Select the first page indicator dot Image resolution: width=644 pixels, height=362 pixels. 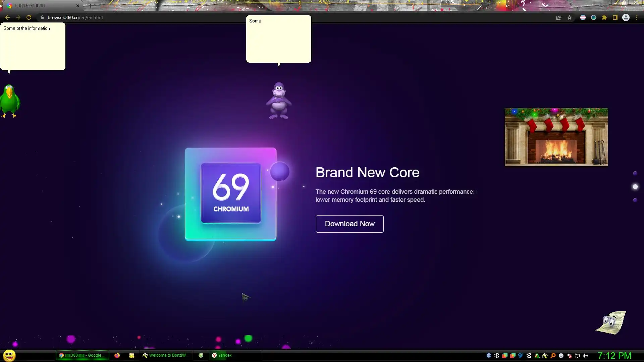635,173
